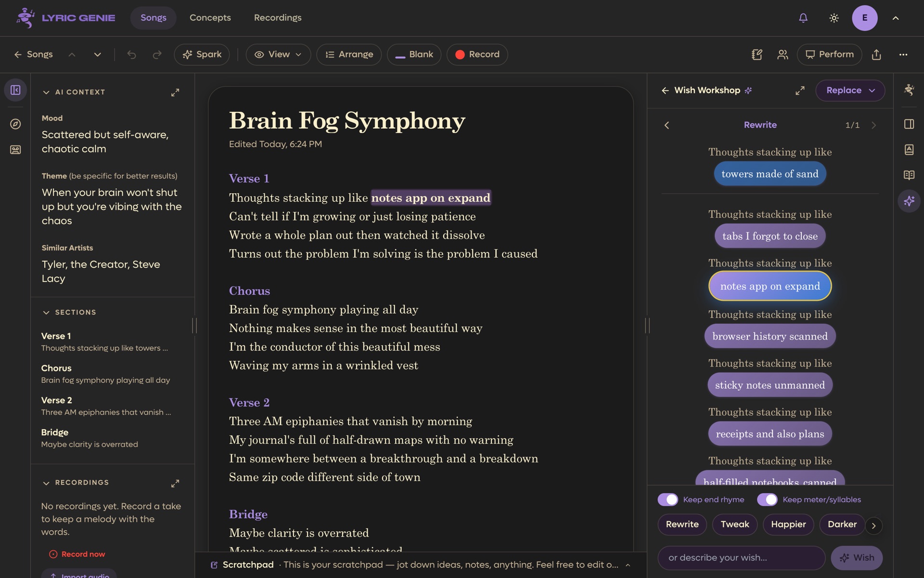Open the View dropdown

pos(278,54)
